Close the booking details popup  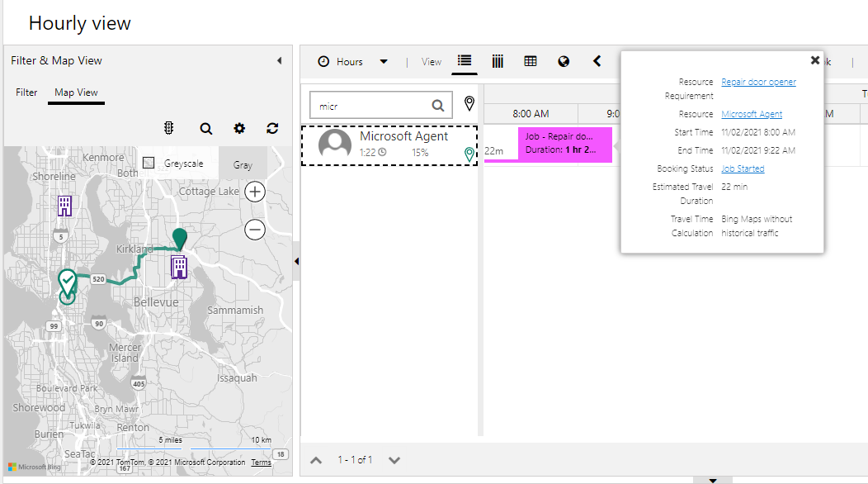click(815, 60)
